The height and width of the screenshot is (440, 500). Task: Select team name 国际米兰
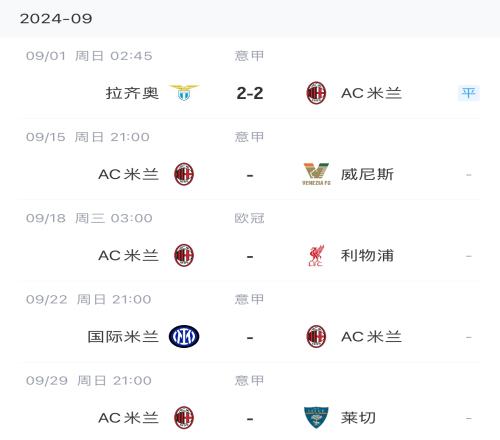(x=123, y=337)
